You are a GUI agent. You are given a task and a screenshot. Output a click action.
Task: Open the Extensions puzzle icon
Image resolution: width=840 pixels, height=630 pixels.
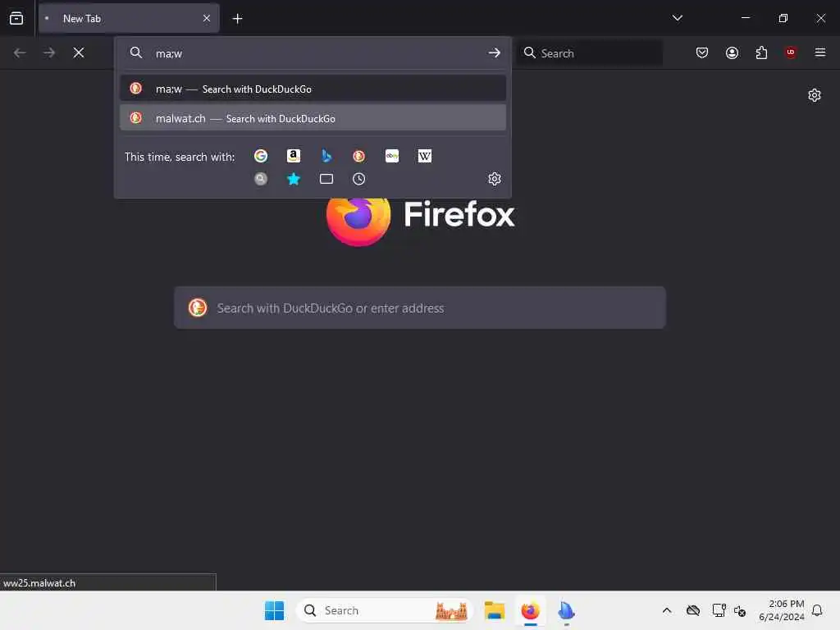click(761, 52)
